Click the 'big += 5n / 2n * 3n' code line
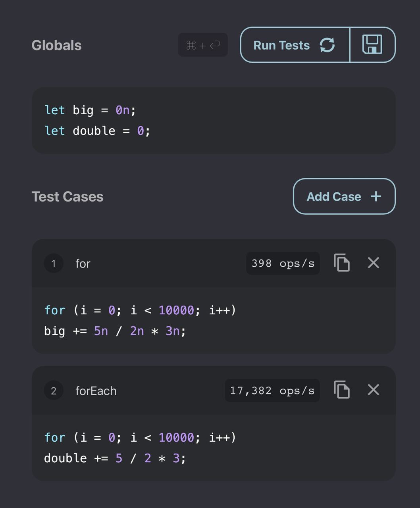420x508 pixels. pos(115,331)
